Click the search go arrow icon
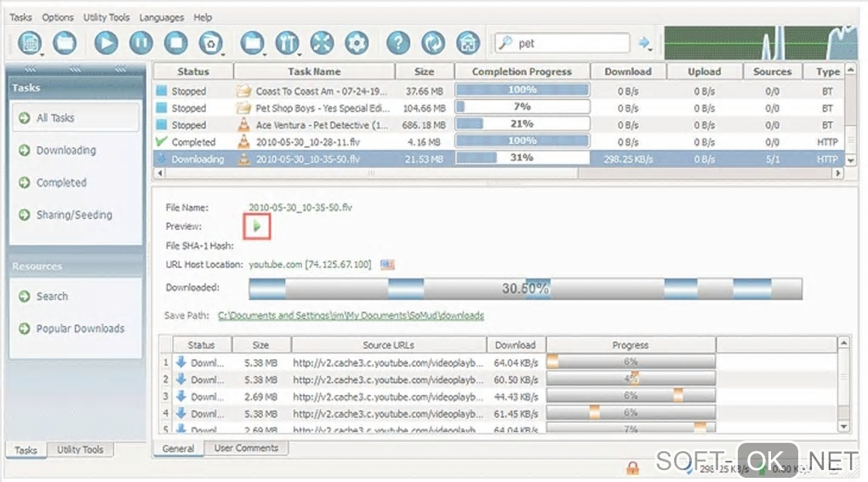 643,43
